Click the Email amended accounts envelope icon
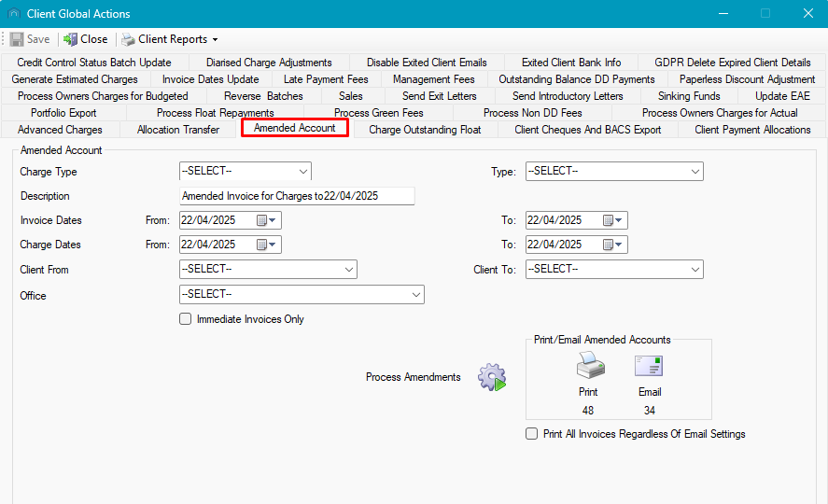Image resolution: width=828 pixels, height=504 pixels. 649,365
